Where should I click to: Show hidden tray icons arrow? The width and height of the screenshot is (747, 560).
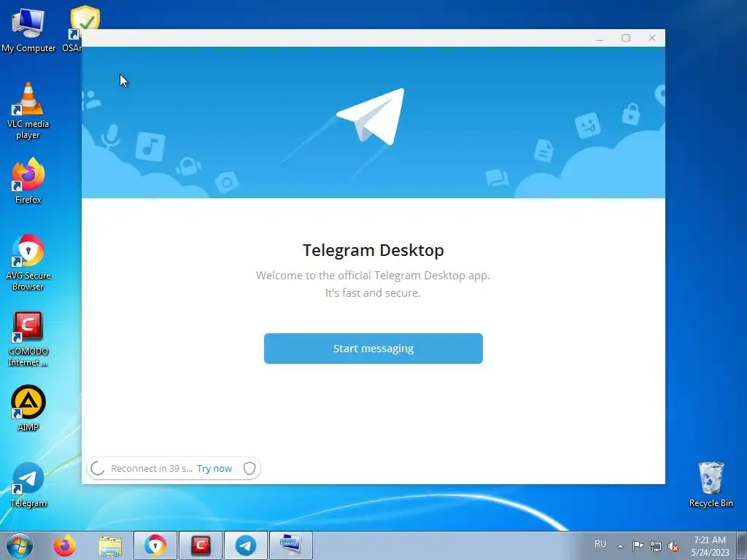point(620,546)
